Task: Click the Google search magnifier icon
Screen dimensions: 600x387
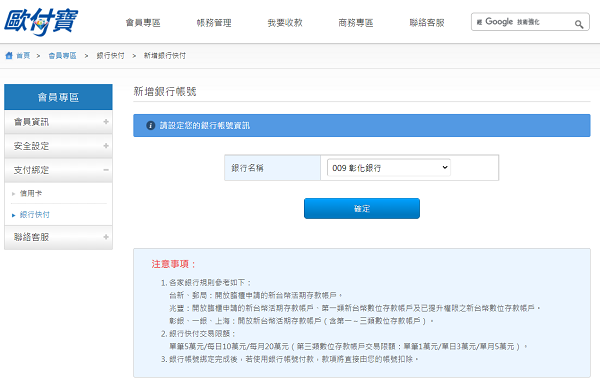Action: 579,24
